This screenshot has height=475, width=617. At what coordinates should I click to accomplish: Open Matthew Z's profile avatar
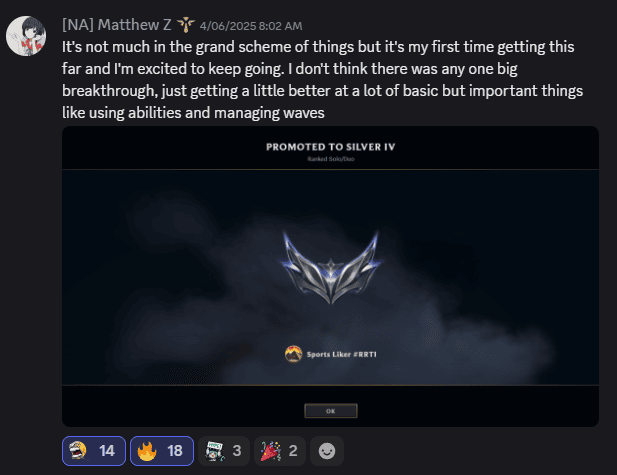point(26,36)
